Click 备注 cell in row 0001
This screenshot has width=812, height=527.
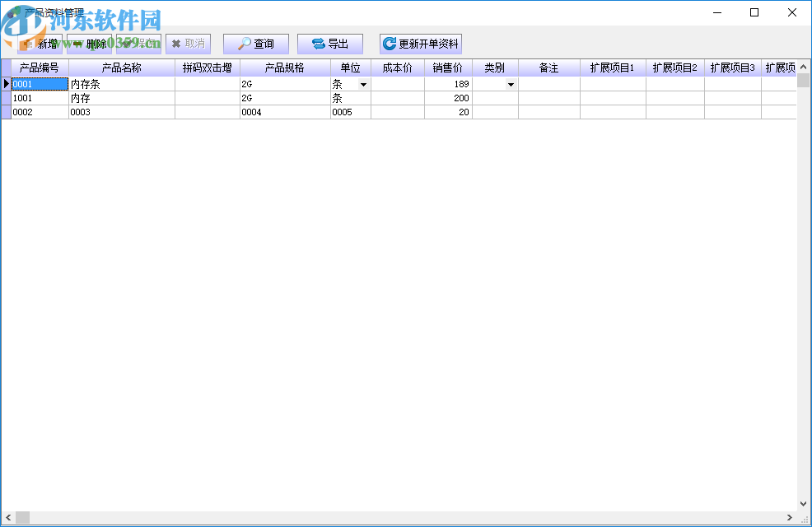tap(549, 84)
